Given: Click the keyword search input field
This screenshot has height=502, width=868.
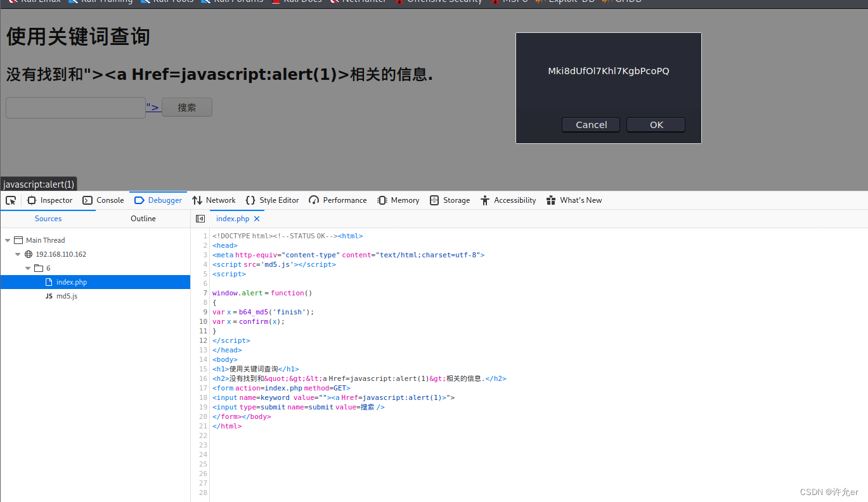Looking at the screenshot, I should [75, 108].
